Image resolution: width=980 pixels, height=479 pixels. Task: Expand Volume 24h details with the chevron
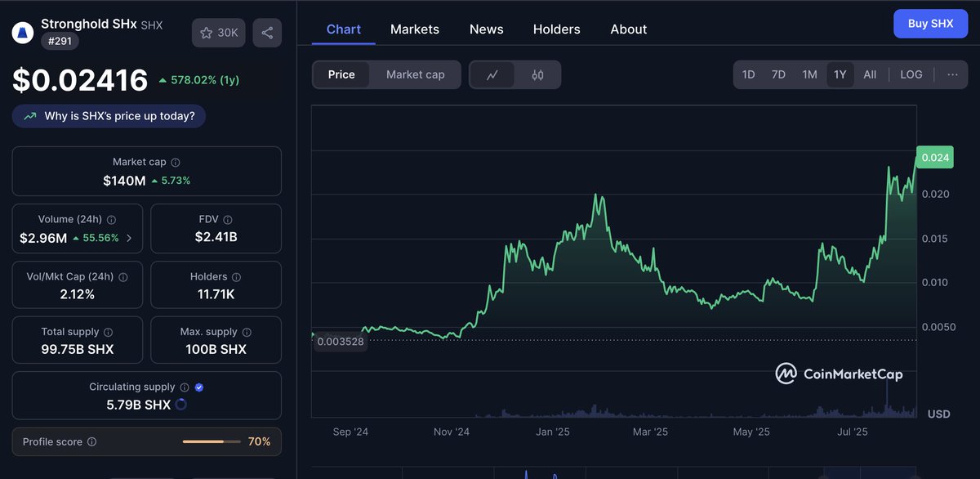tap(128, 239)
